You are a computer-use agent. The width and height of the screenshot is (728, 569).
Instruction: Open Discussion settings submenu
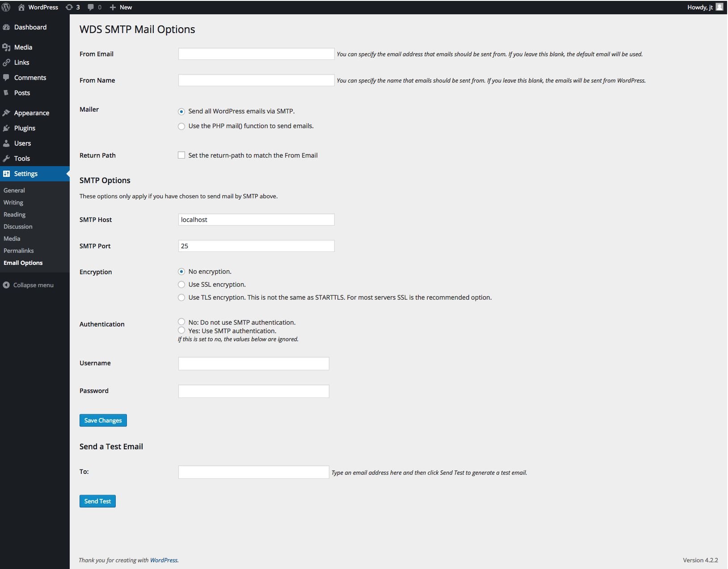tap(18, 226)
